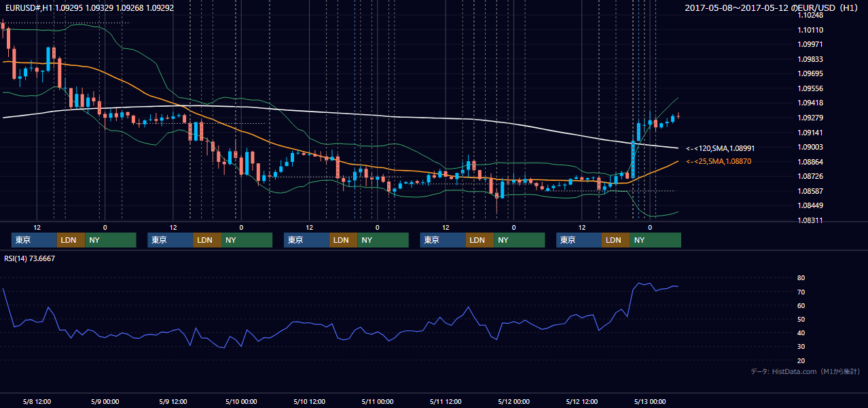Image resolution: width=868 pixels, height=408 pixels.
Task: Select the rightmost LDN session block
Action: [615, 240]
